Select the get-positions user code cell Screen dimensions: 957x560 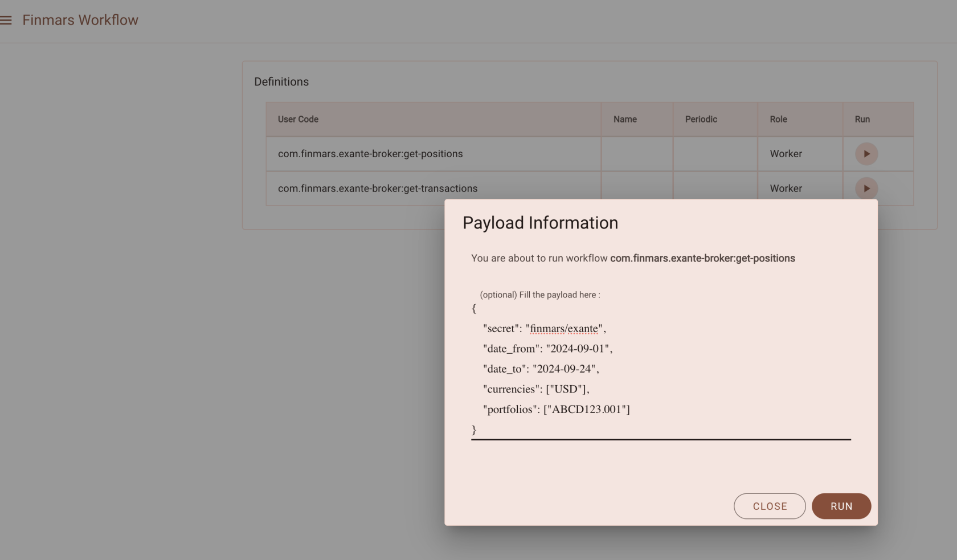click(x=370, y=154)
